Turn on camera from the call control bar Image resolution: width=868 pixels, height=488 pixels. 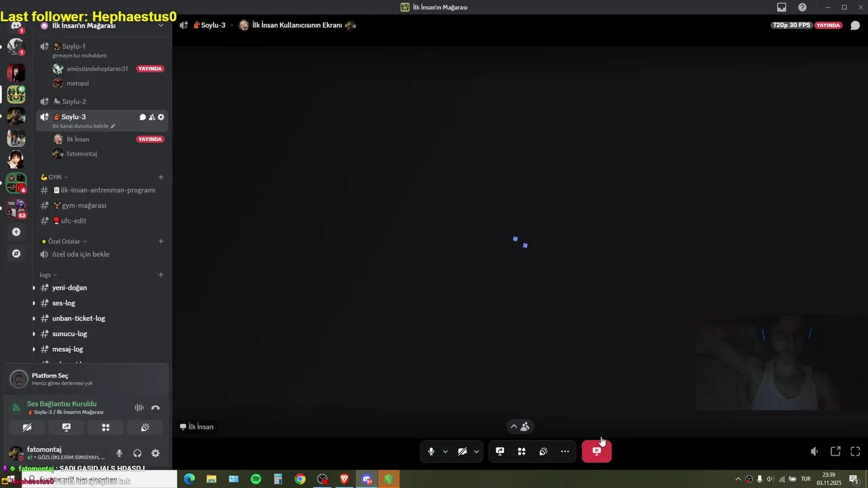click(462, 451)
